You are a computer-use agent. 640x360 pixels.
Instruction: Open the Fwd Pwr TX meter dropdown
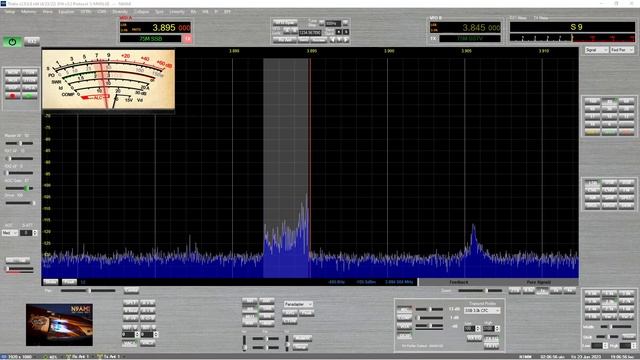coord(622,50)
